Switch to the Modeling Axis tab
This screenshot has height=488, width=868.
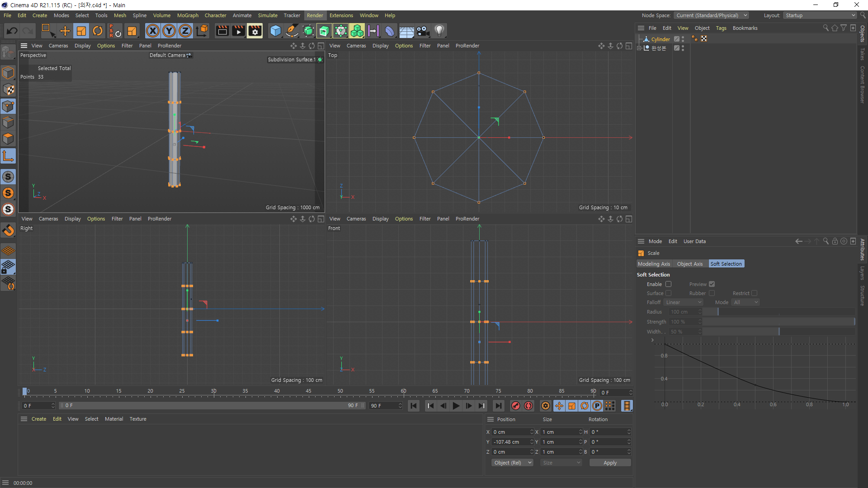[x=654, y=264]
